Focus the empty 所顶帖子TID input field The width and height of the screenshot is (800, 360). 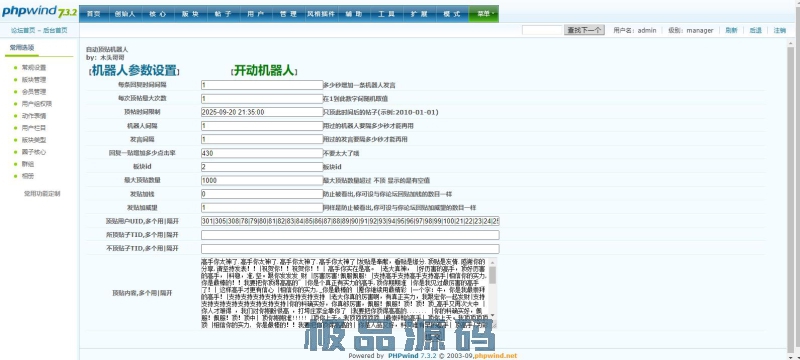(350, 235)
